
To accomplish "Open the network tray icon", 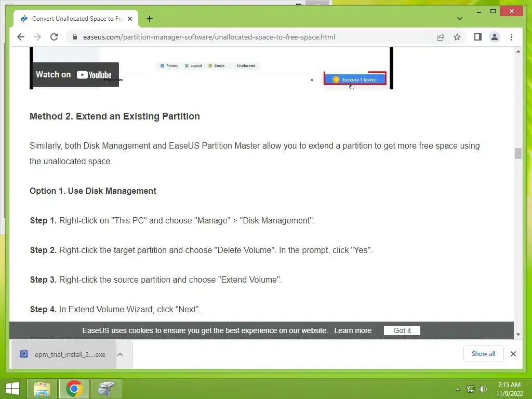I will (x=471, y=389).
